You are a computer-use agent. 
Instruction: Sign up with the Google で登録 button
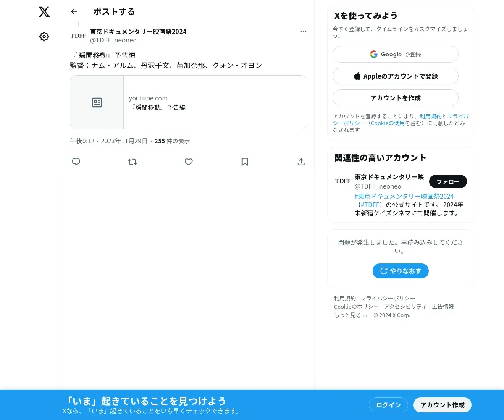[396, 54]
